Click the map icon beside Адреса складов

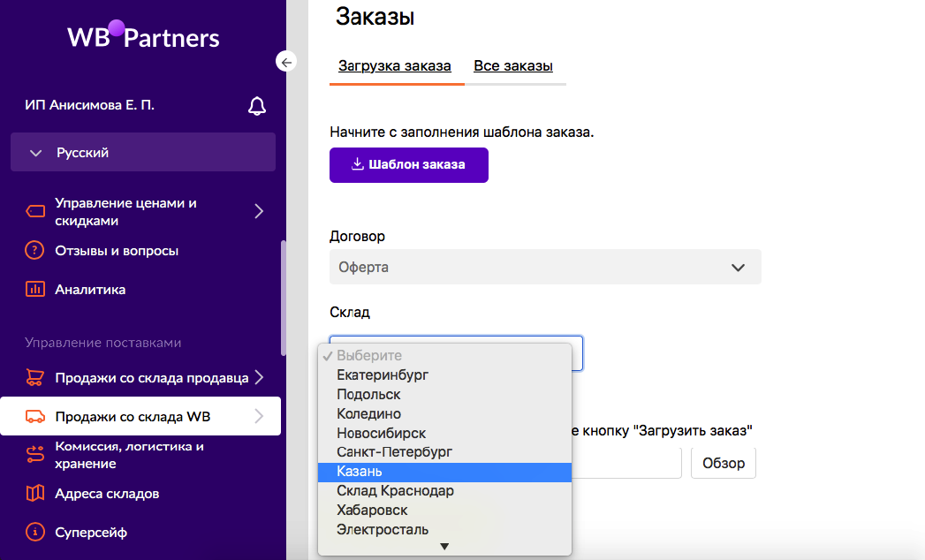click(34, 494)
